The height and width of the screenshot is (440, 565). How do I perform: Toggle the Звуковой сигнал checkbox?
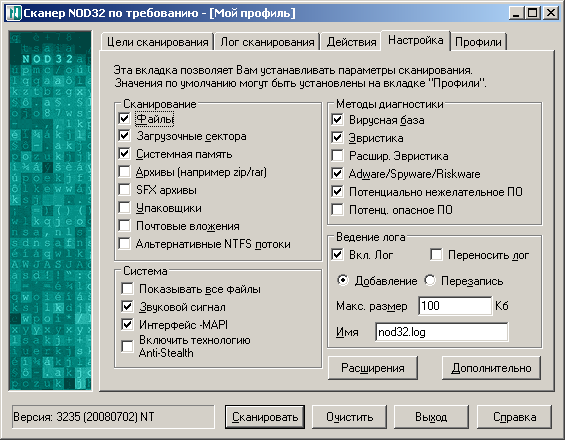coord(127,307)
